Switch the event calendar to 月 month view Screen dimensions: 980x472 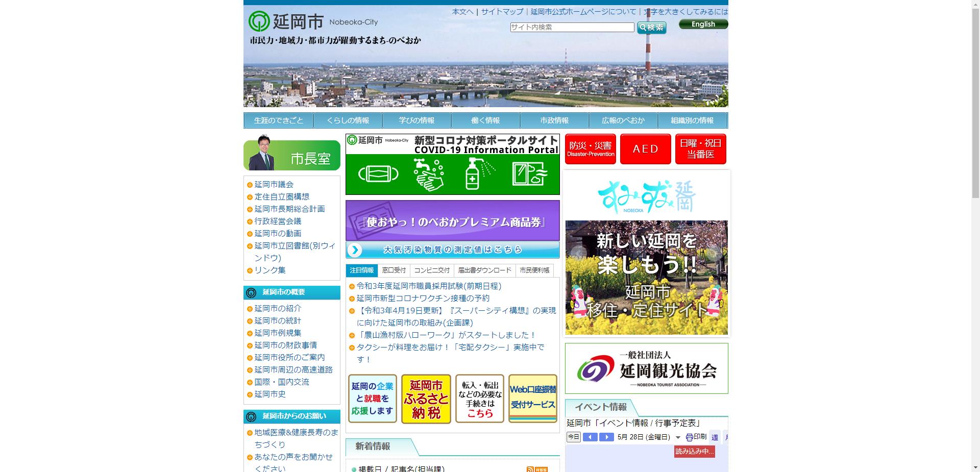727,437
